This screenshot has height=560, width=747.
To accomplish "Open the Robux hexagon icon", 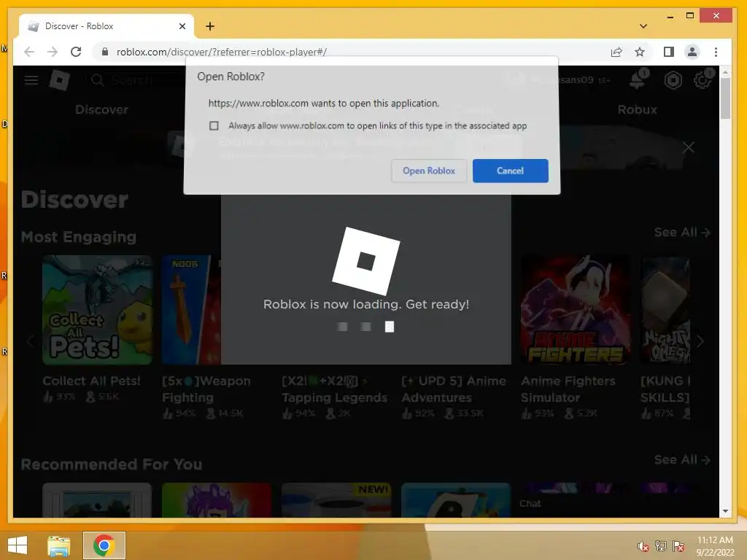I will (x=673, y=80).
